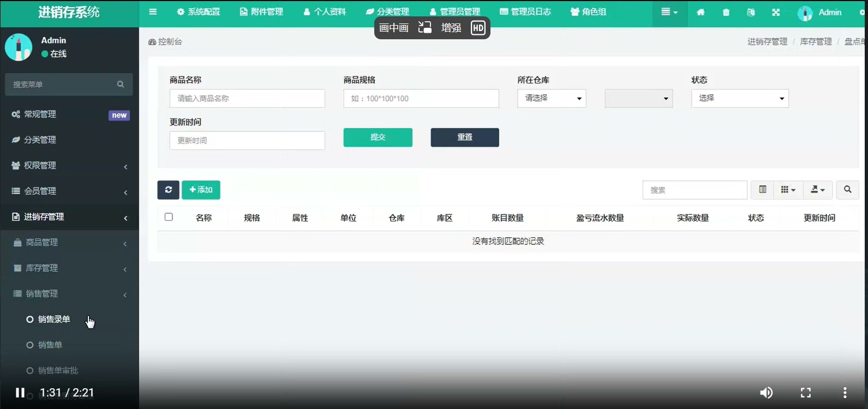
Task: Focus the 商品名称 input field
Action: (x=247, y=98)
